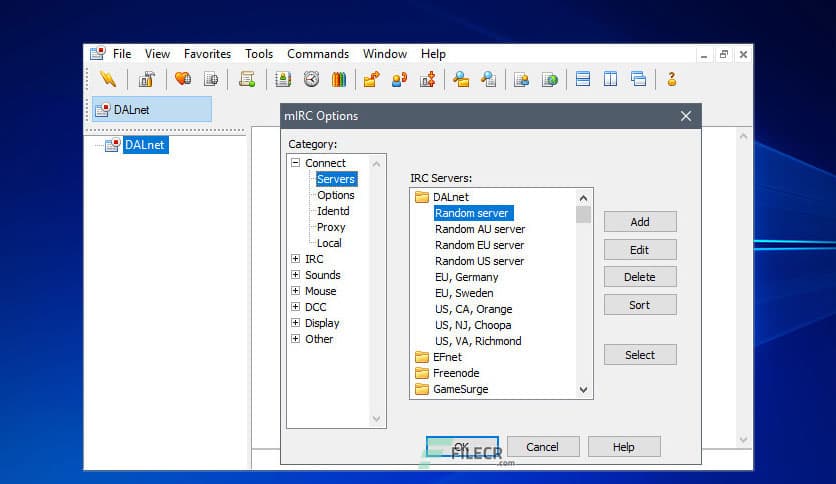The image size is (836, 484).
Task: Expand the Sounds category
Action: tap(295, 275)
